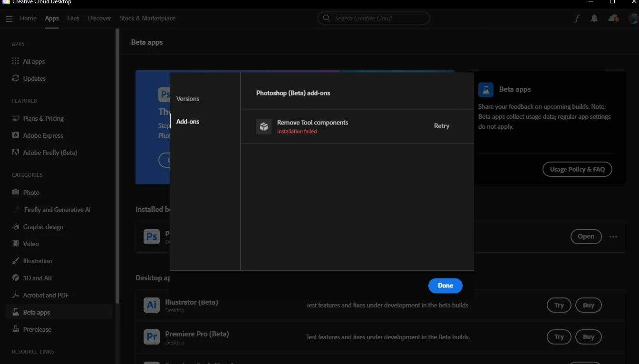This screenshot has height=364, width=639.
Task: Click the Video category film icon
Action: pos(16,244)
